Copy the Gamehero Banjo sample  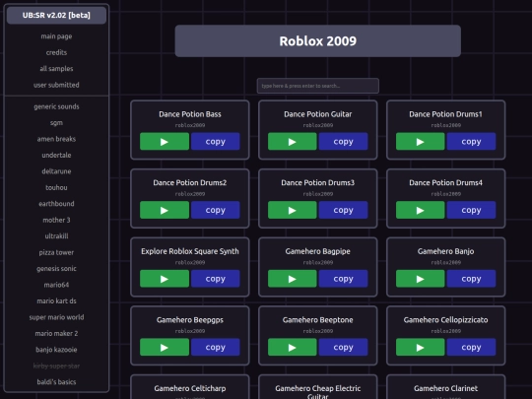pyautogui.click(x=471, y=279)
